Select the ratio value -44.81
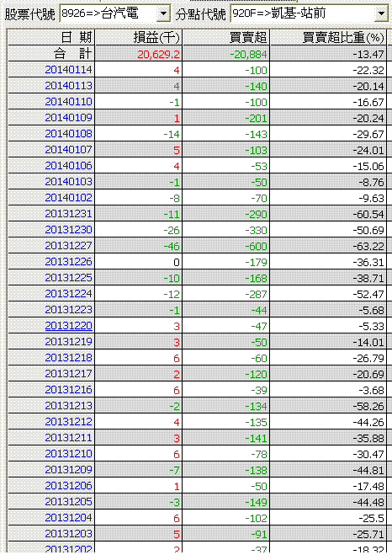This screenshot has height=555, width=392. point(368,471)
